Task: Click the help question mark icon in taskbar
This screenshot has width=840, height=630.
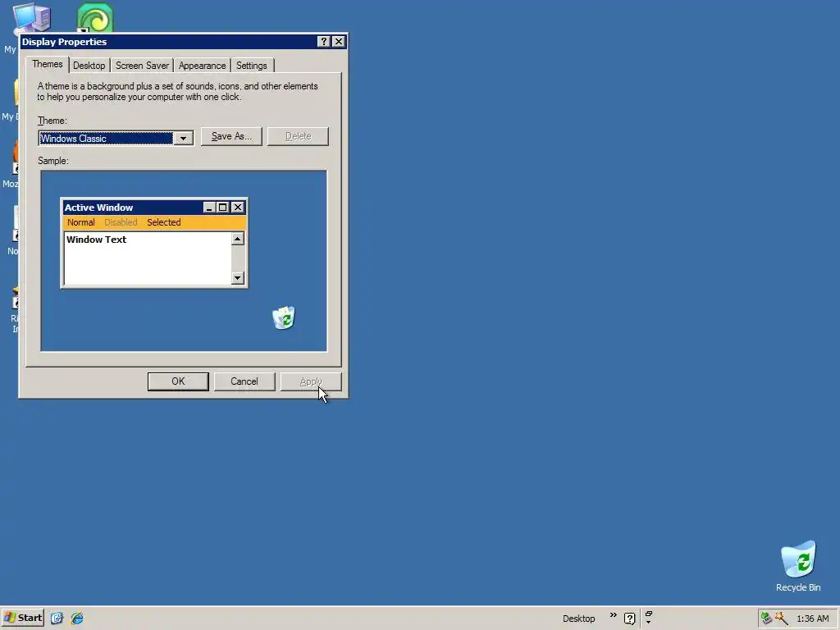Action: tap(629, 619)
